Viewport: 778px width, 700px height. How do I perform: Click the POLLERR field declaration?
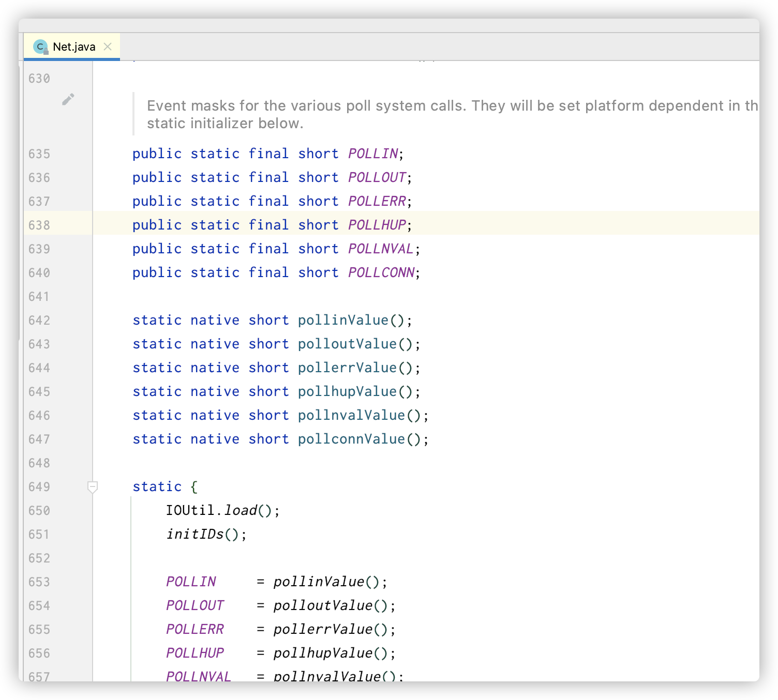pos(377,201)
